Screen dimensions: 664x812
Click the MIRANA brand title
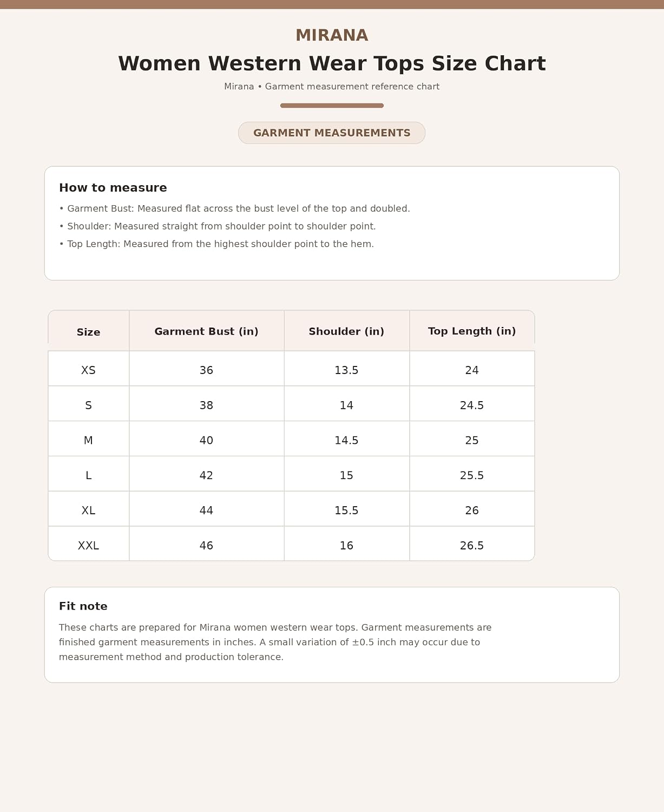(x=332, y=35)
